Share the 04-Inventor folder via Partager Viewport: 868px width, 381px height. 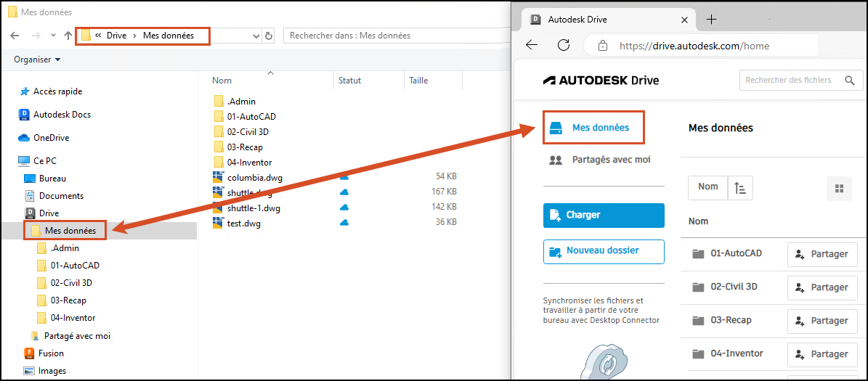[822, 354]
